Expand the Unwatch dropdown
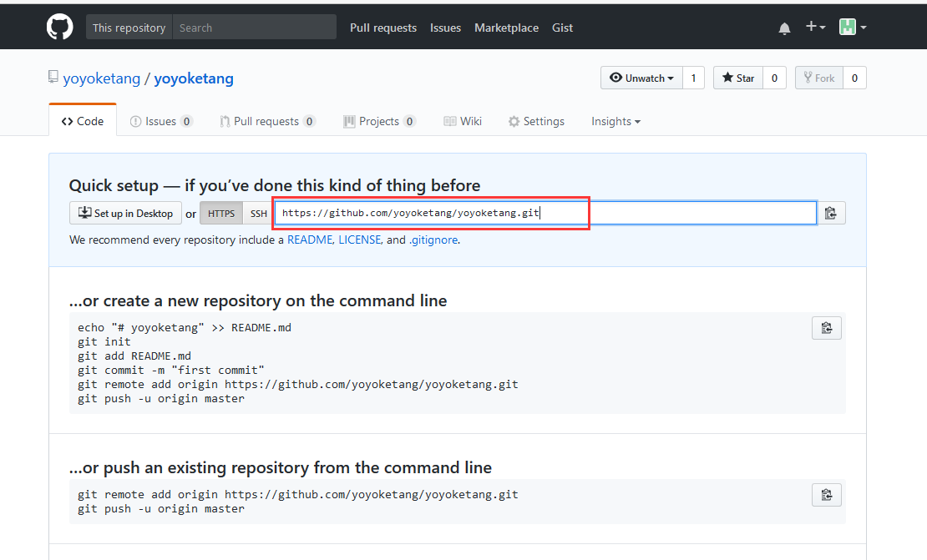The image size is (927, 560). (x=641, y=78)
